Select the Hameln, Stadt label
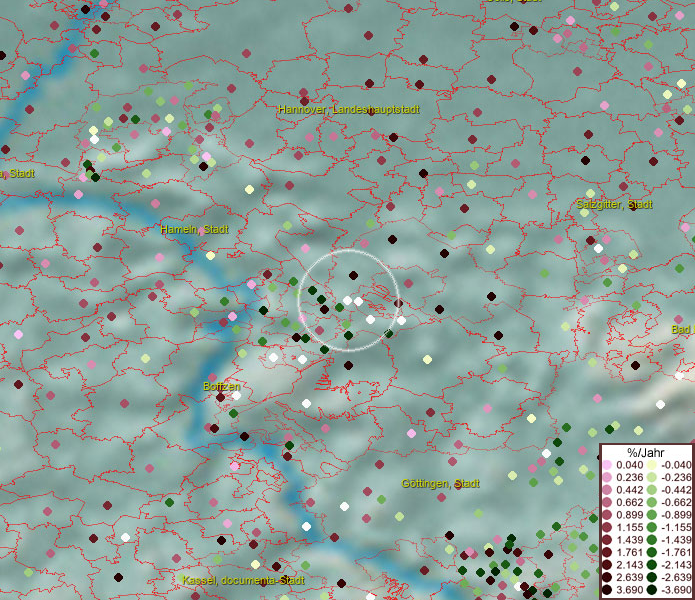The width and height of the screenshot is (695, 600). point(194,230)
